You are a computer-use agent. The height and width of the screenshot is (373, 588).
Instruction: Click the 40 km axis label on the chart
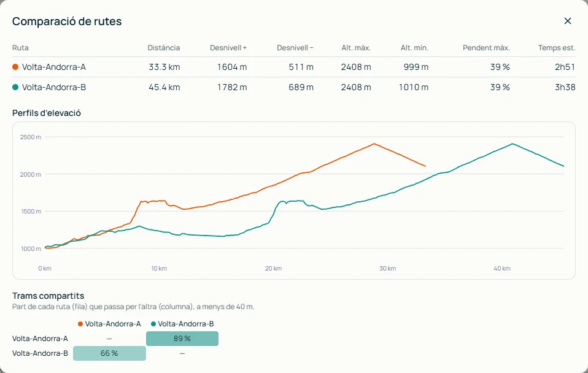coord(501,269)
